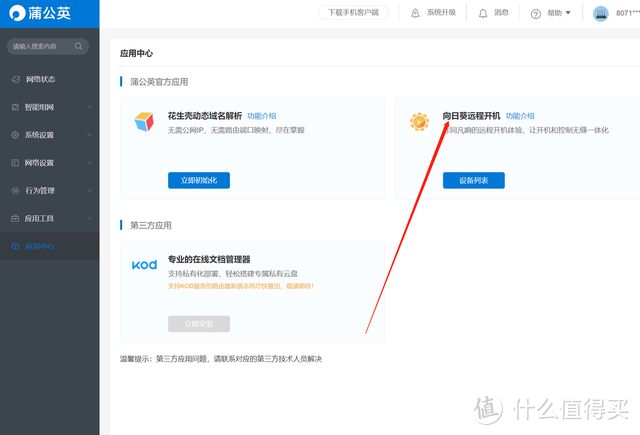The width and height of the screenshot is (640, 435).
Task: Click the 网络状态 sidebar icon
Action: tap(16, 79)
